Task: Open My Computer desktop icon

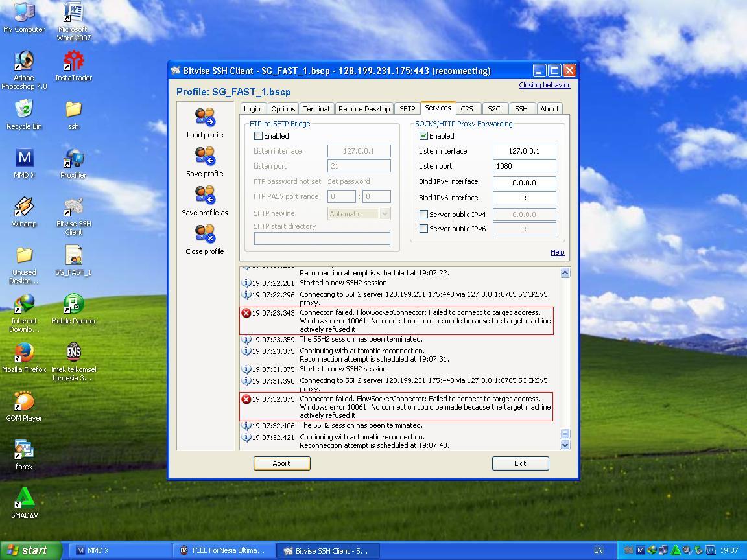Action: click(x=24, y=18)
